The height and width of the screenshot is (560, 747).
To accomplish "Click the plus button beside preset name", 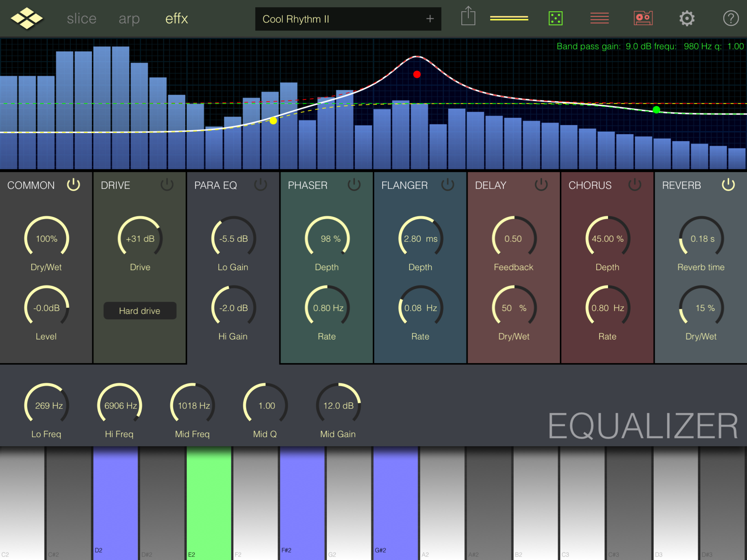I will 430,19.
